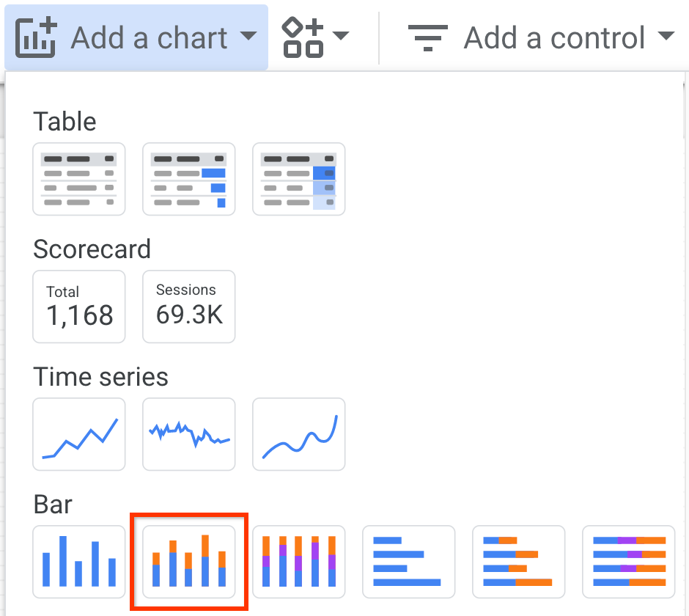
Task: Choose the 100% stacked bar chart
Action: pyautogui.click(x=628, y=562)
